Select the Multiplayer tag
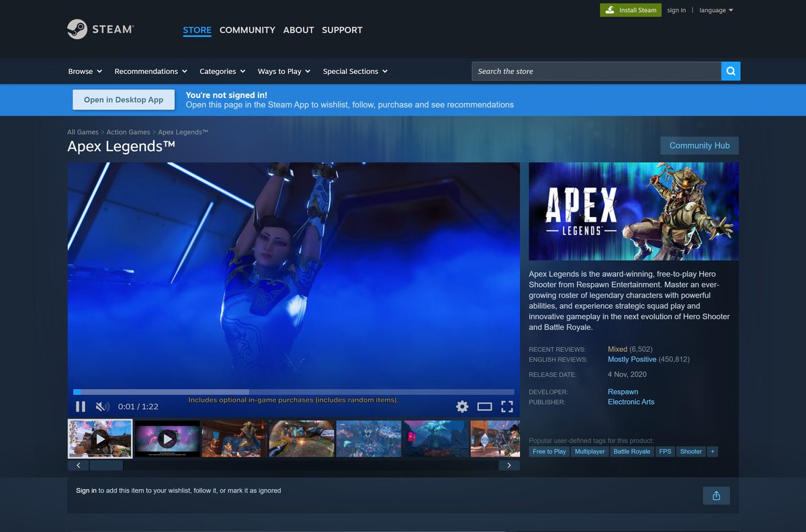Screen dimensions: 806x532 tap(590, 451)
